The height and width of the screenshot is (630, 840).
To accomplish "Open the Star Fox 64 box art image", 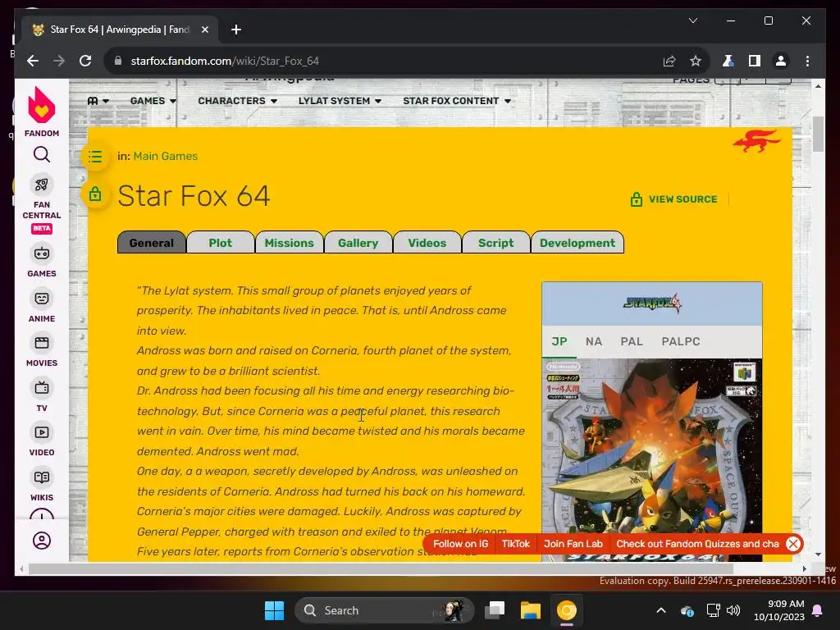I will point(652,459).
